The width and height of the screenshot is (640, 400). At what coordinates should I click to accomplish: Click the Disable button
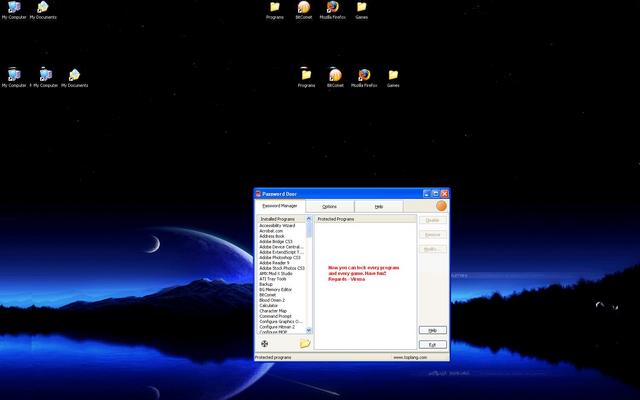tap(432, 220)
